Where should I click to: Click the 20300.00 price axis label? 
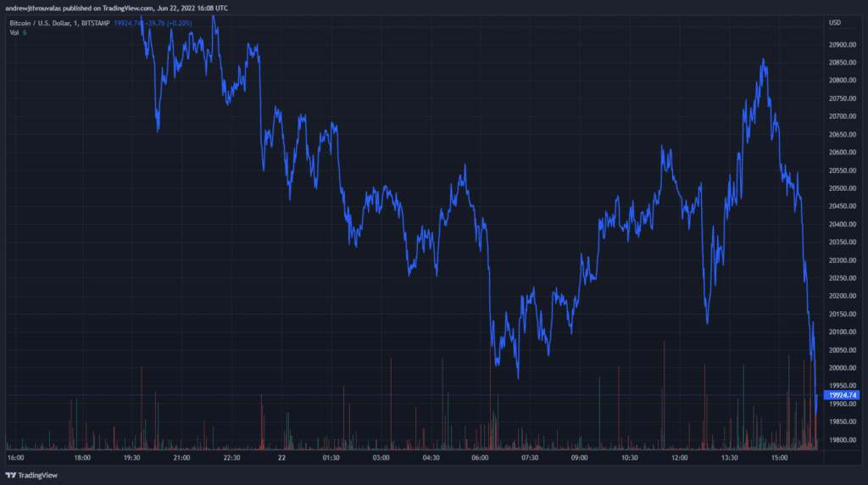[x=843, y=260]
